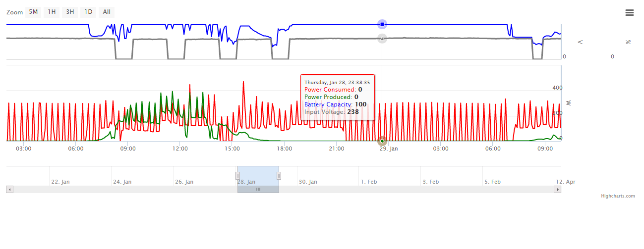Click the '18:00' x-axis label
The height and width of the screenshot is (249, 644).
[x=284, y=149]
